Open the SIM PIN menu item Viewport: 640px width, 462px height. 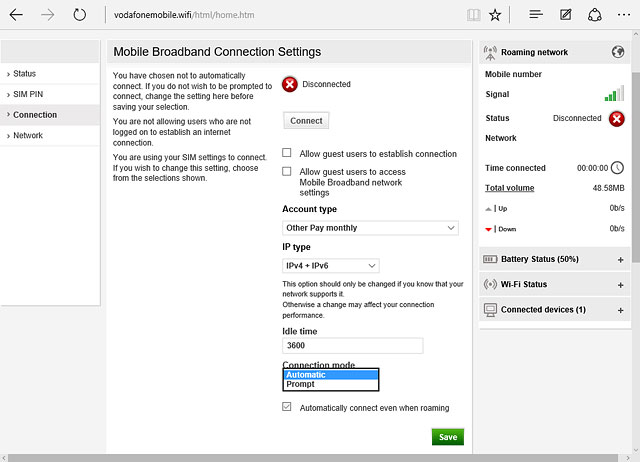[50, 94]
